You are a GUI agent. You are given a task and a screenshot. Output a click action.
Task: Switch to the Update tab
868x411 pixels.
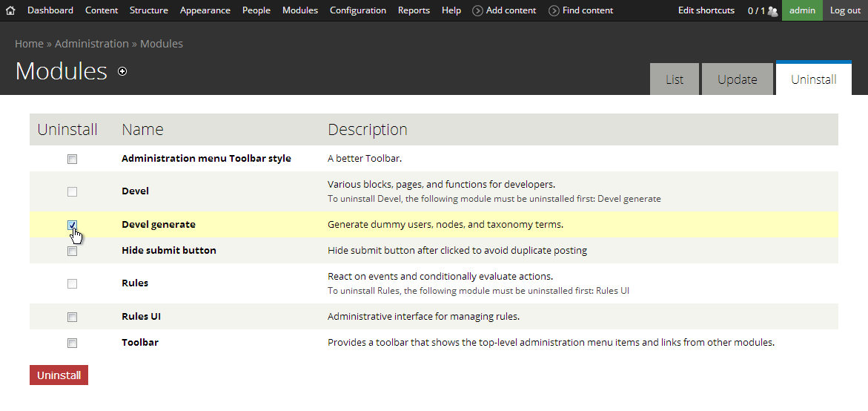(x=737, y=79)
